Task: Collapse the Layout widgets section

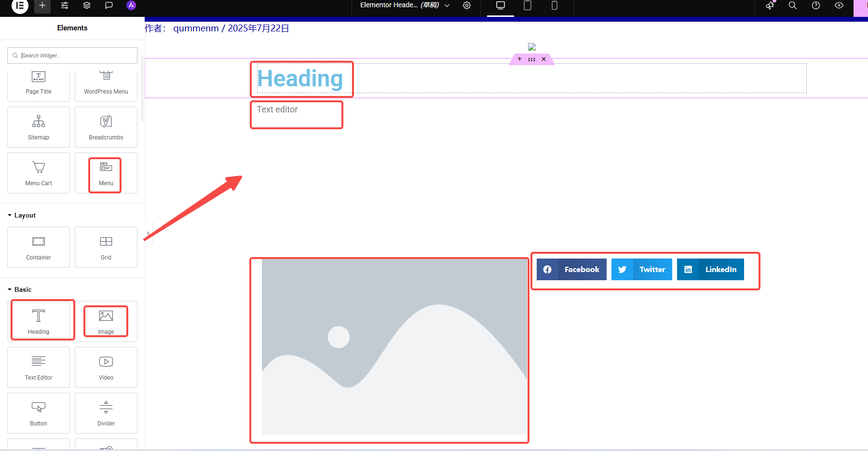Action: (22, 215)
